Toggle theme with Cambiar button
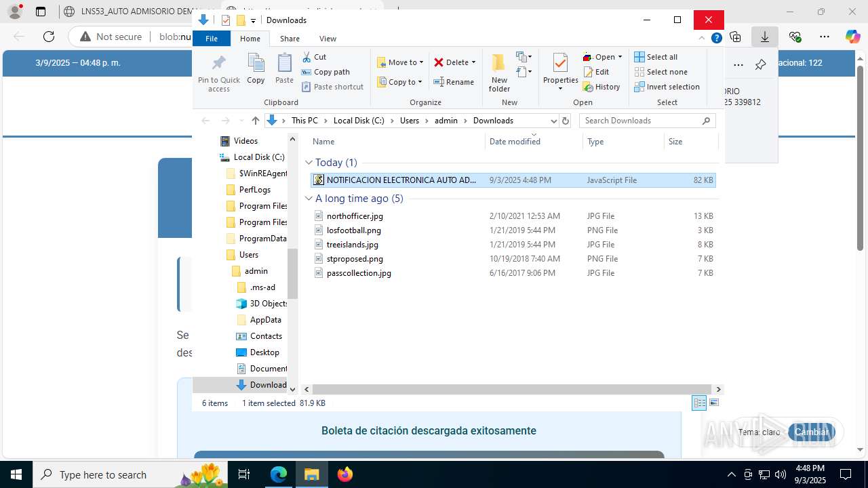Screen dimensions: 868x488 tap(812, 432)
